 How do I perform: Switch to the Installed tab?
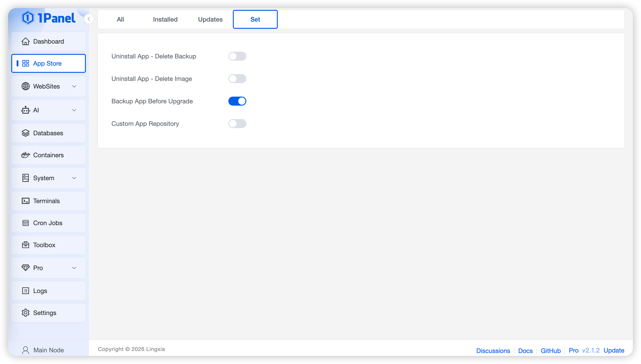click(165, 20)
